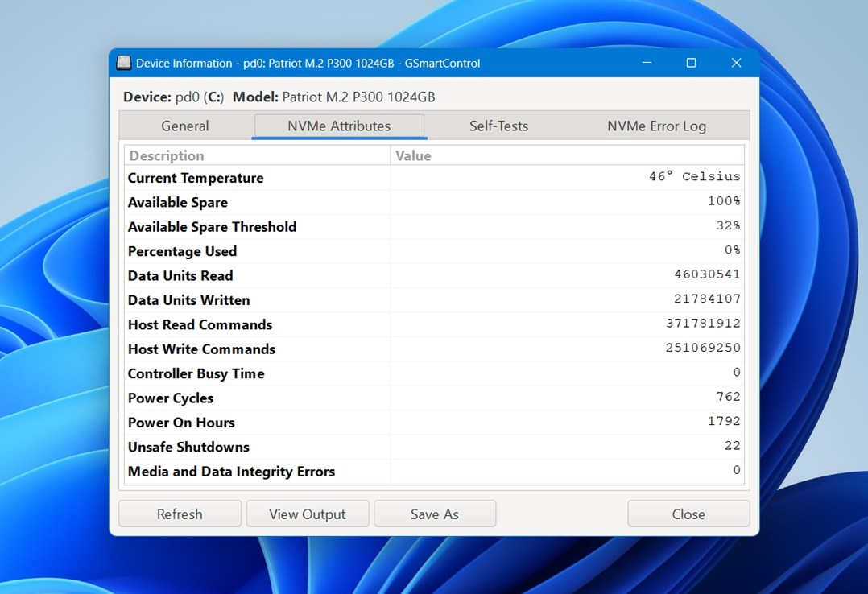This screenshot has height=594, width=868.
Task: Open the Self-Tests tab
Action: [x=498, y=126]
